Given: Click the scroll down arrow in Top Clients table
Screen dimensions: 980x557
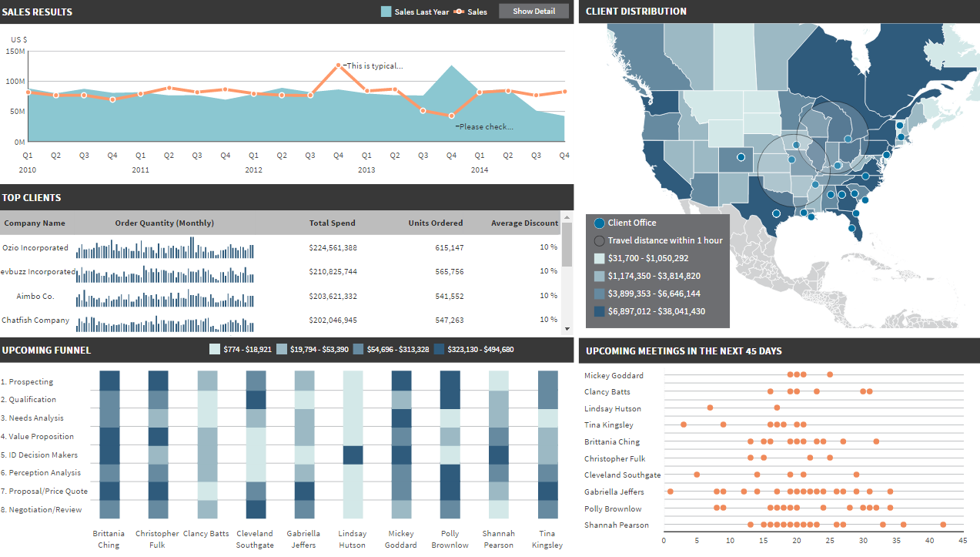Looking at the screenshot, I should click(567, 328).
